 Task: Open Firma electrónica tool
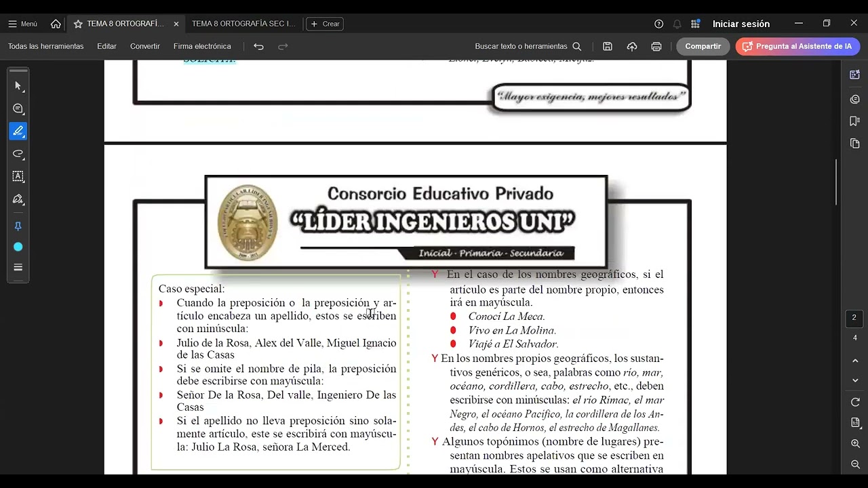click(202, 46)
